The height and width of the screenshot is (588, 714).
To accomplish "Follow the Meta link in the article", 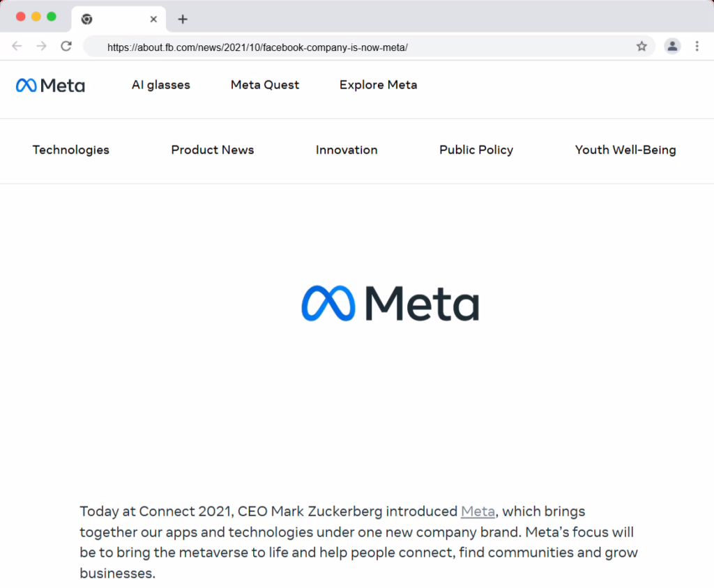I will coord(478,511).
